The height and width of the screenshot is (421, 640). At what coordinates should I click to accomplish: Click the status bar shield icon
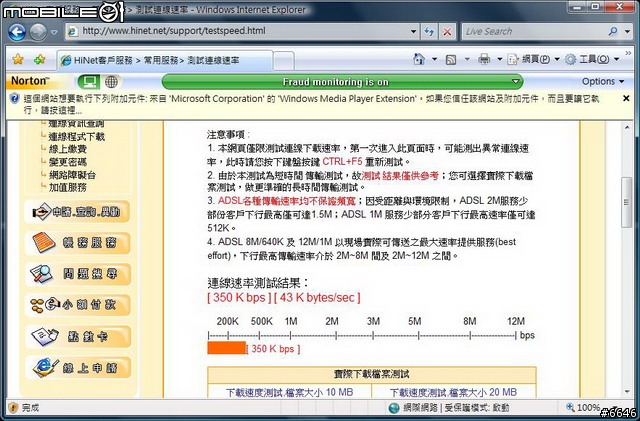point(13,408)
